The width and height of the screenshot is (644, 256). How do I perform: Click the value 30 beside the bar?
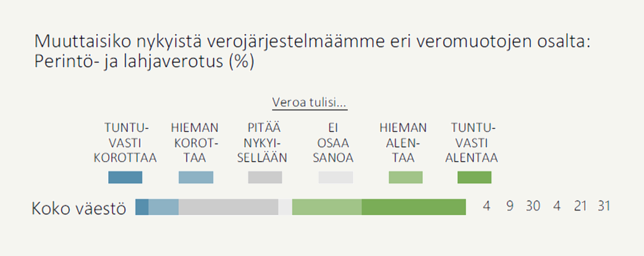(533, 207)
